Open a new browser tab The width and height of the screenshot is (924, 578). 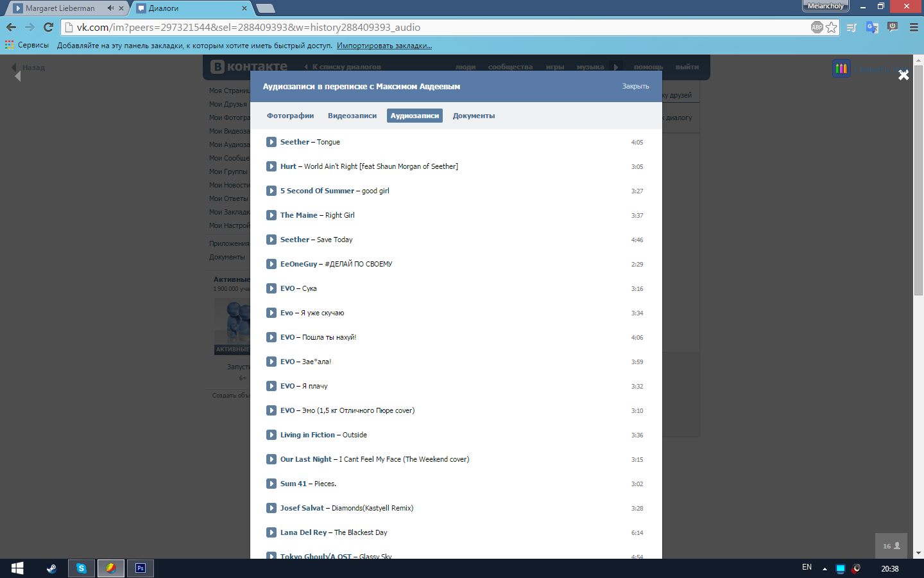pyautogui.click(x=265, y=8)
